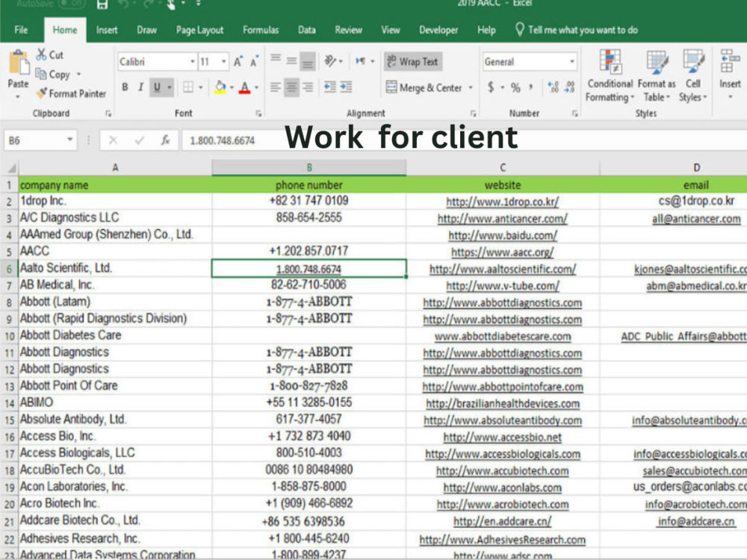Decrease indent in the cell
The width and height of the screenshot is (747, 560).
tap(329, 87)
